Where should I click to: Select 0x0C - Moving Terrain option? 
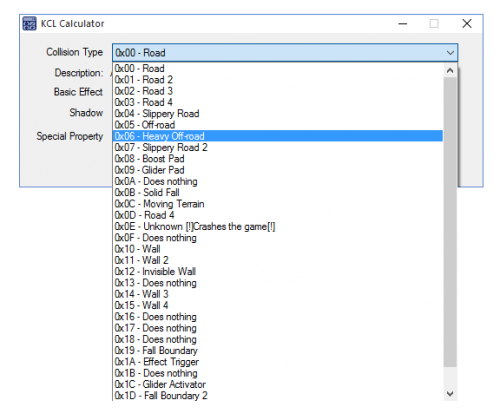tap(278, 204)
